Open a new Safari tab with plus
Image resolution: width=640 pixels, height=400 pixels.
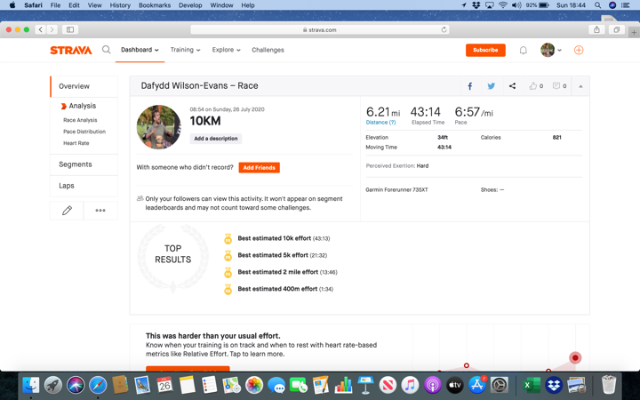tap(634, 32)
